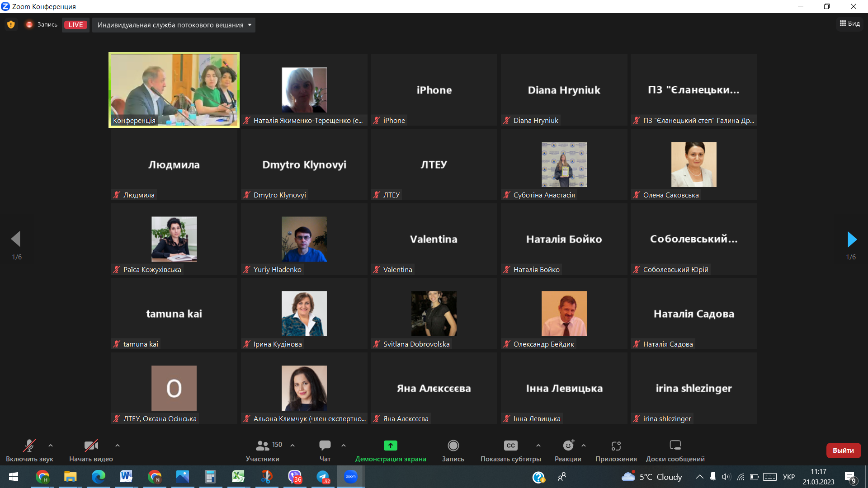Open live streaming service dropdown
Image resolution: width=868 pixels, height=488 pixels.
[174, 25]
